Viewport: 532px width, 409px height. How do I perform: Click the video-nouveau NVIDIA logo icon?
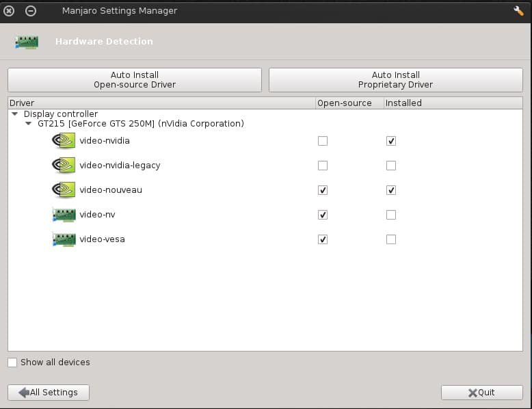[64, 189]
